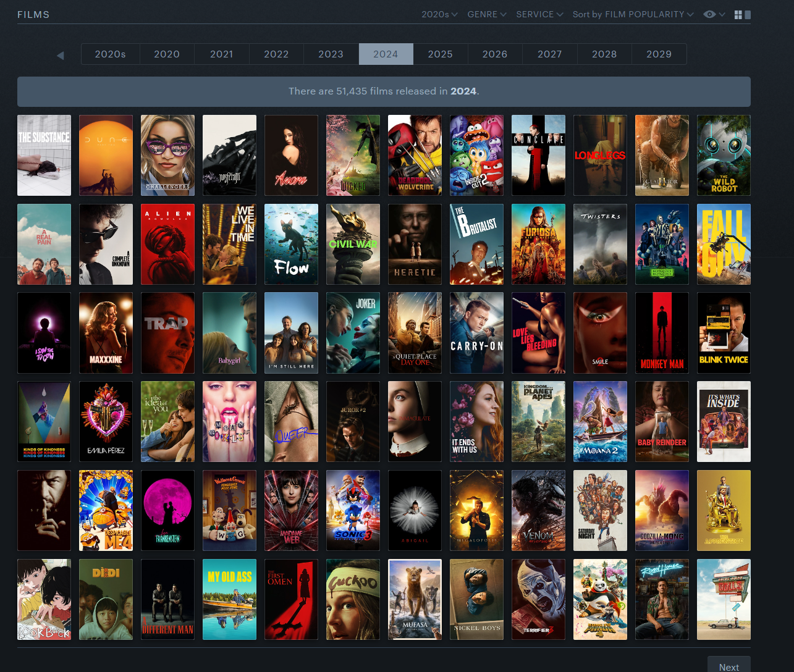Open the Love Lies Bleeding poster
Image resolution: width=794 pixels, height=672 pixels.
[538, 333]
